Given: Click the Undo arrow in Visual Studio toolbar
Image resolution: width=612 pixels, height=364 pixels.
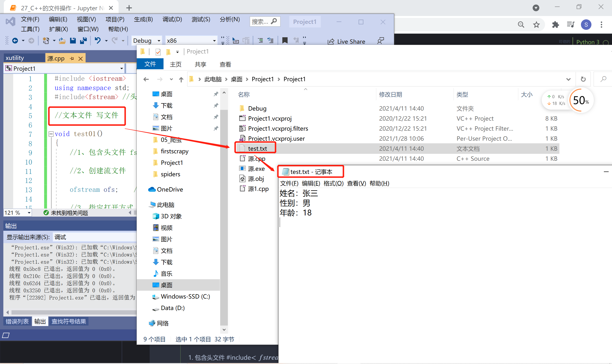Looking at the screenshot, I should 98,40.
